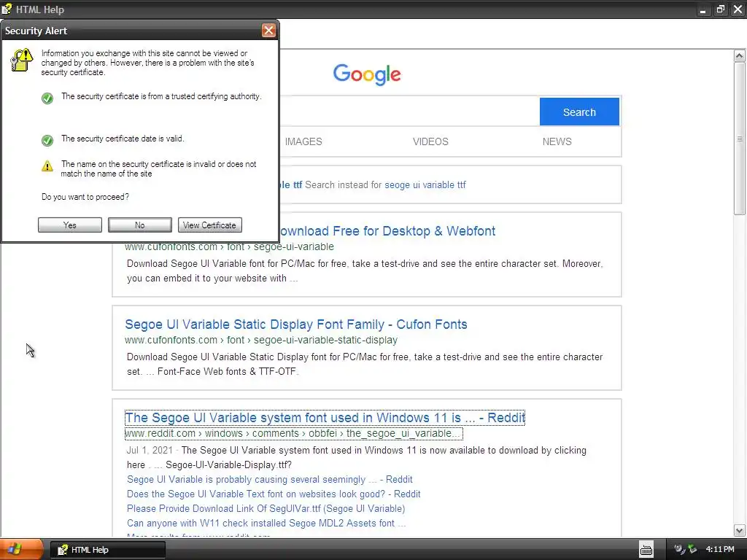The width and height of the screenshot is (747, 560).
Task: Open the Reddit 'Segoe UI Variable system font' result
Action: coord(325,418)
